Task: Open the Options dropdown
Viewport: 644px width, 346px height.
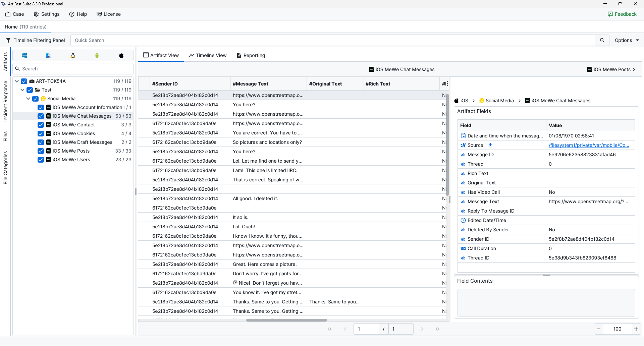Action: pyautogui.click(x=627, y=40)
